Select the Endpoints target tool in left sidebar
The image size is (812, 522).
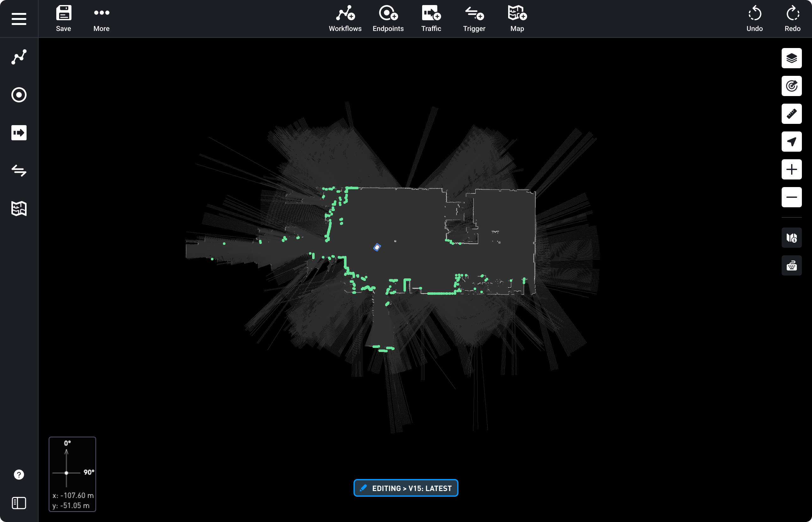tap(19, 95)
